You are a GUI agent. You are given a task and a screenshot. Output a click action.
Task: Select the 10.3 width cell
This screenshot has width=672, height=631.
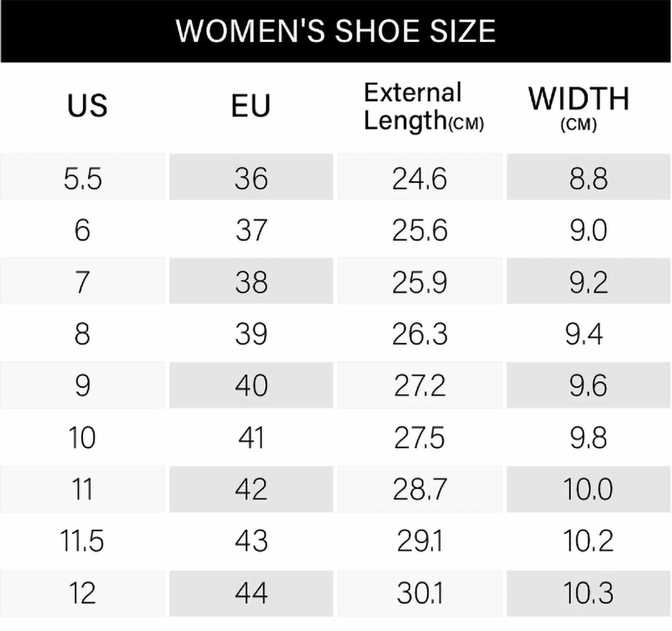click(x=588, y=592)
